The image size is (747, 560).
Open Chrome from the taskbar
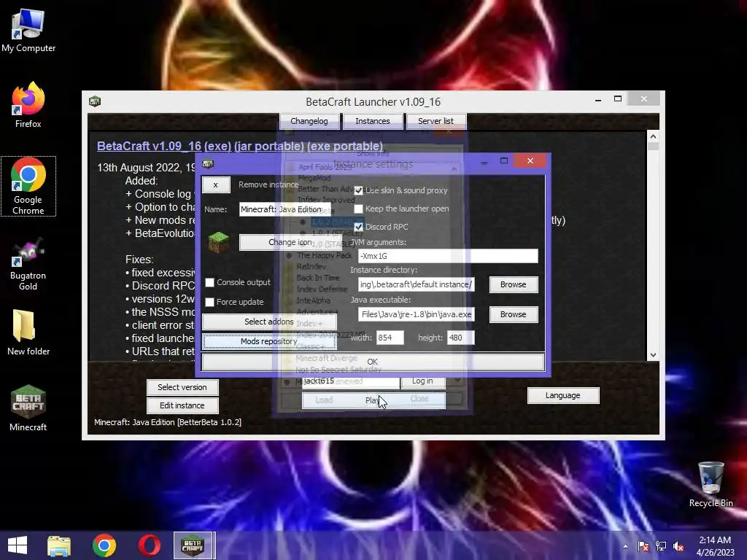tap(104, 545)
